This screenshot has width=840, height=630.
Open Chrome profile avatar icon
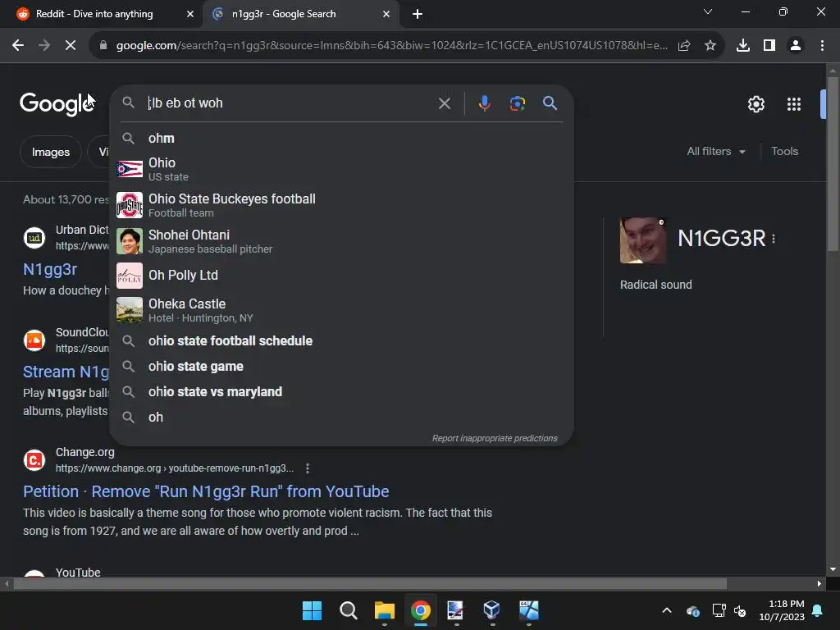pyautogui.click(x=796, y=46)
